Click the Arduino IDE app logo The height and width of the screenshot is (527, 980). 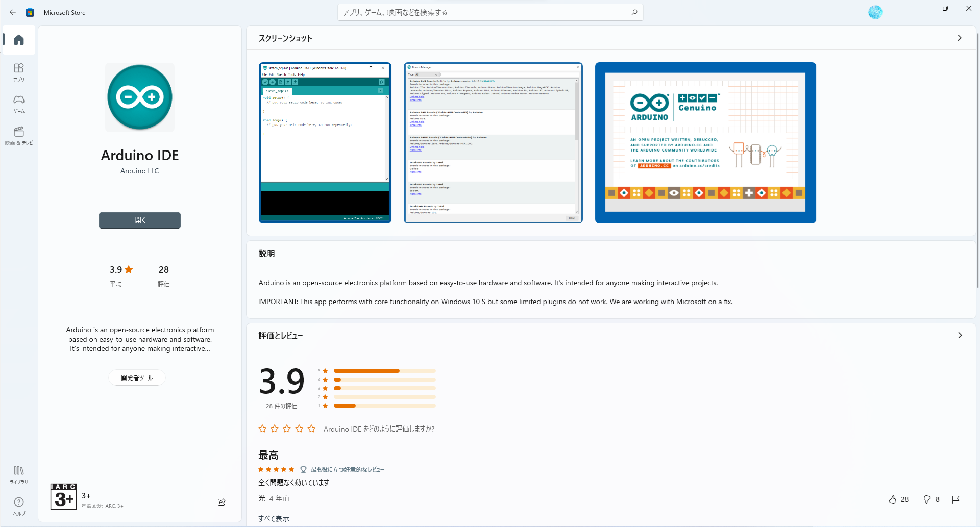point(140,97)
